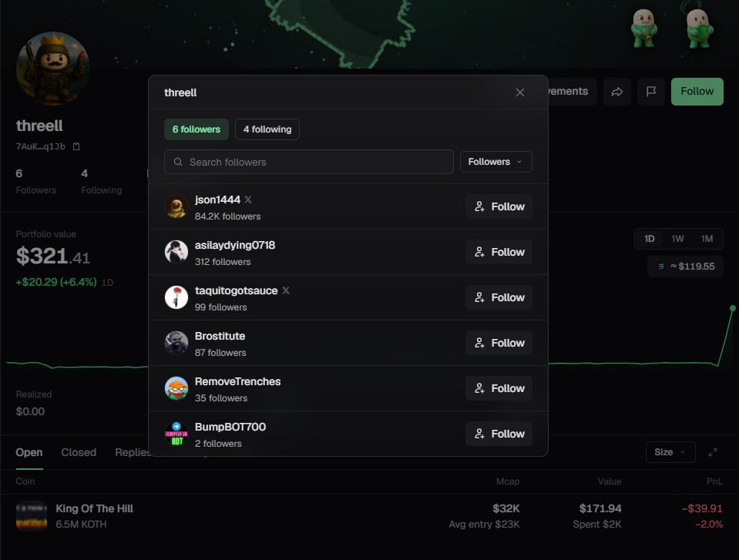Switch to the Closed positions tab
Viewport: 739px width, 560px height.
tap(79, 453)
